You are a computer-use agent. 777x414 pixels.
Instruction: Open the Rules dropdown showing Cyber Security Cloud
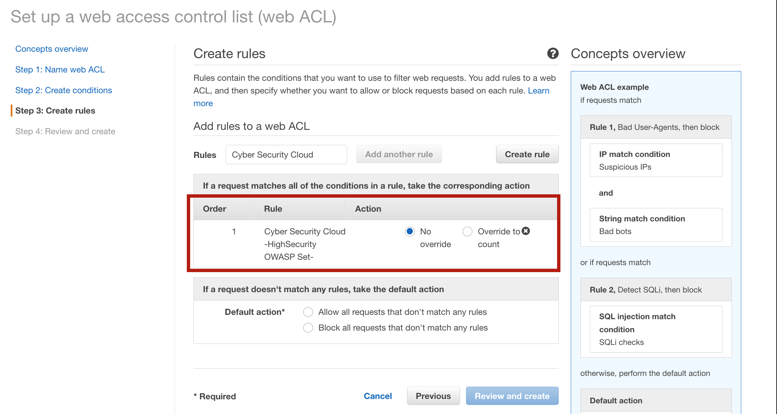point(286,155)
